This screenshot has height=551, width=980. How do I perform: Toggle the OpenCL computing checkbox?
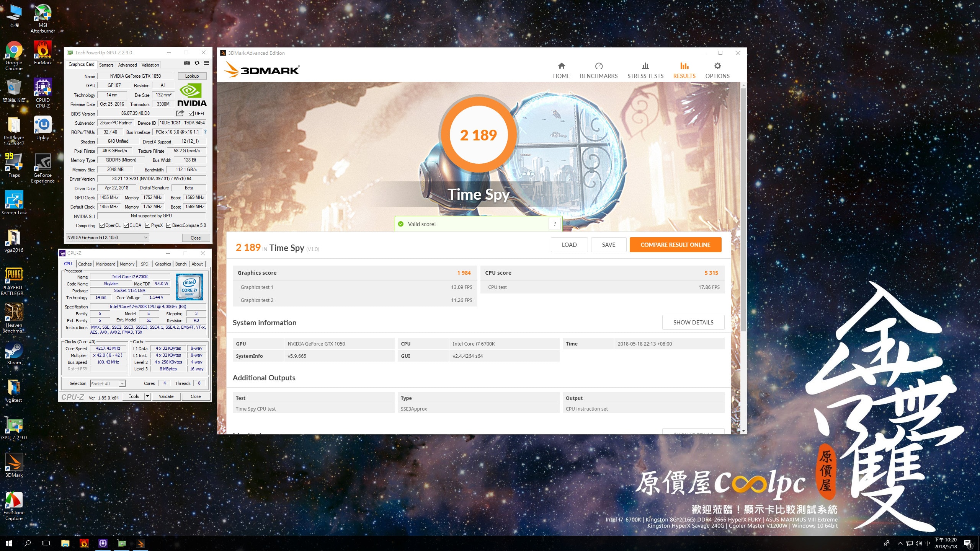tap(102, 225)
